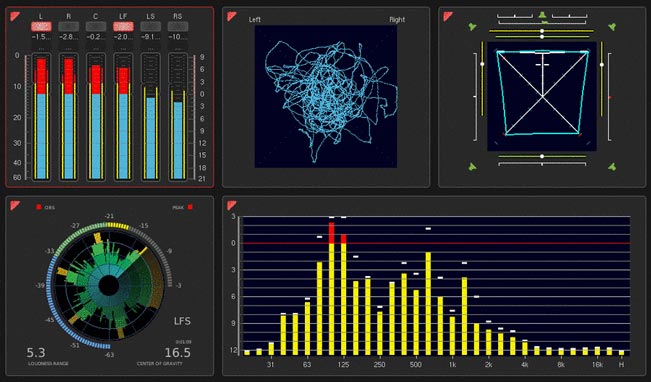Open the vectorscope panel's red corner triangle
This screenshot has height=382, width=651.
[232, 17]
